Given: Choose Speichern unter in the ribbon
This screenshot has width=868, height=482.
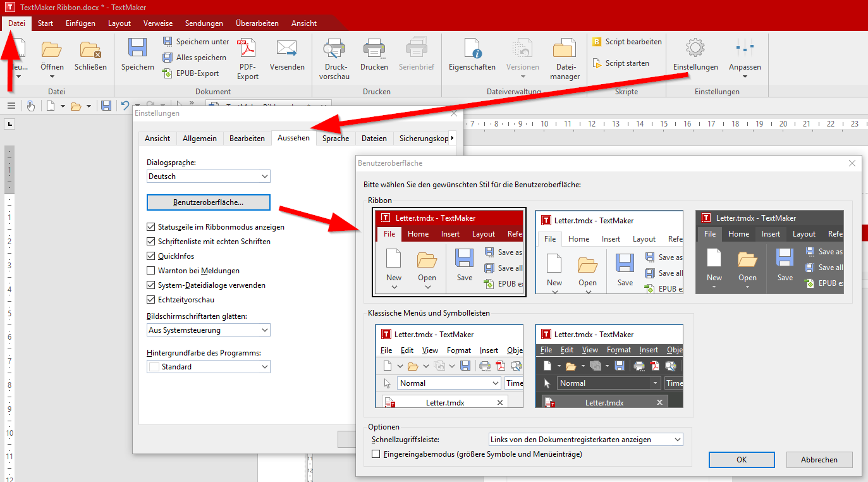Looking at the screenshot, I should (196, 42).
